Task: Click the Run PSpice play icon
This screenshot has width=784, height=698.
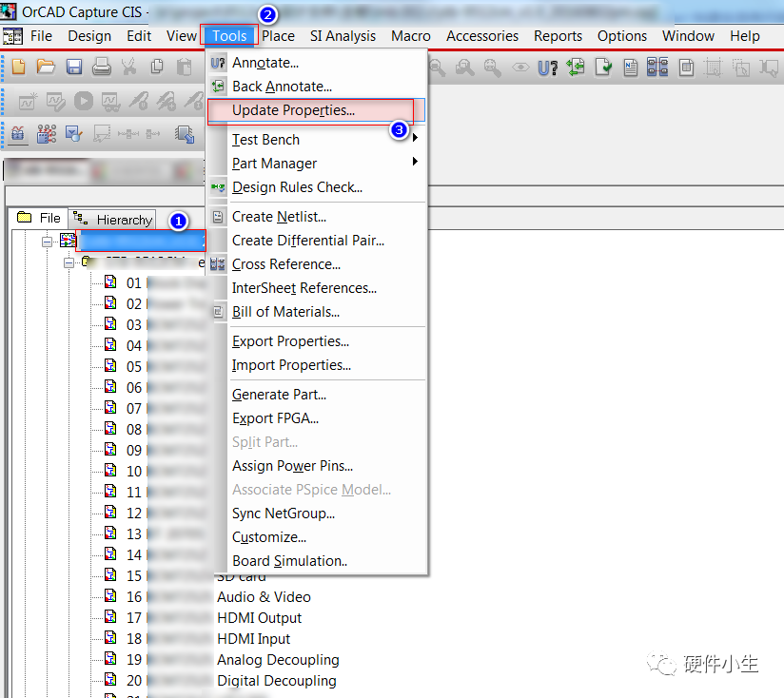Action: [84, 102]
